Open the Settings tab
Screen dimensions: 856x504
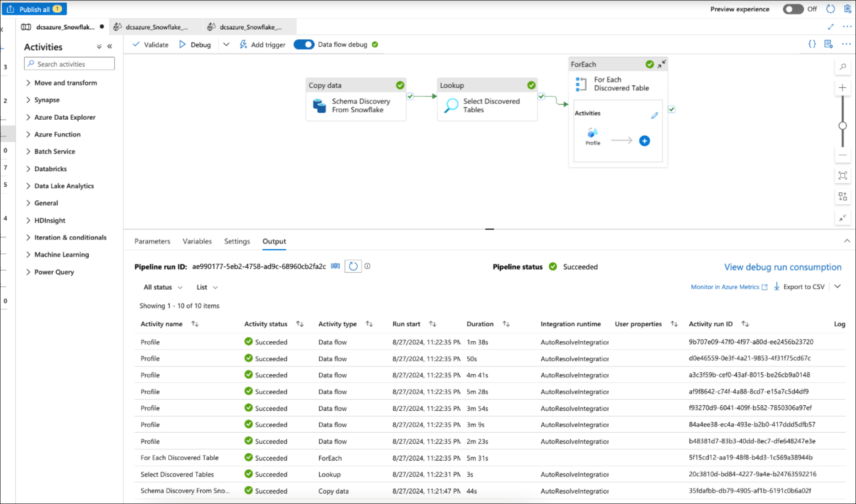click(237, 241)
